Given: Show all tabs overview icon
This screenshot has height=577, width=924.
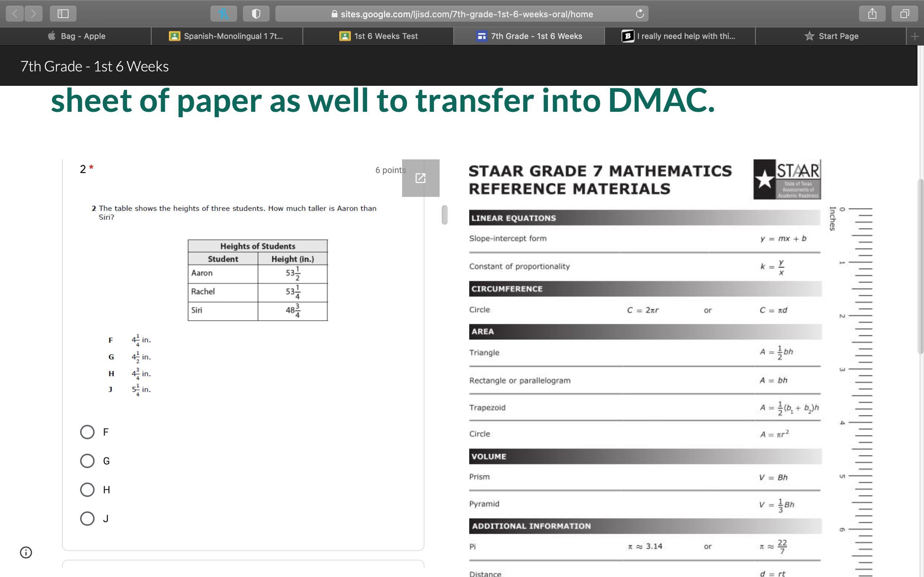Looking at the screenshot, I should (905, 14).
